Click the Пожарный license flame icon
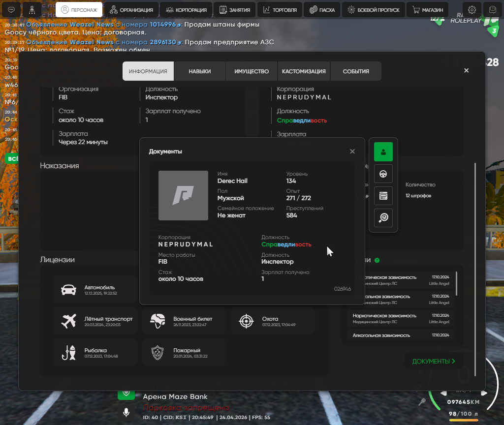Image resolution: width=504 pixels, height=425 pixels. [157, 353]
